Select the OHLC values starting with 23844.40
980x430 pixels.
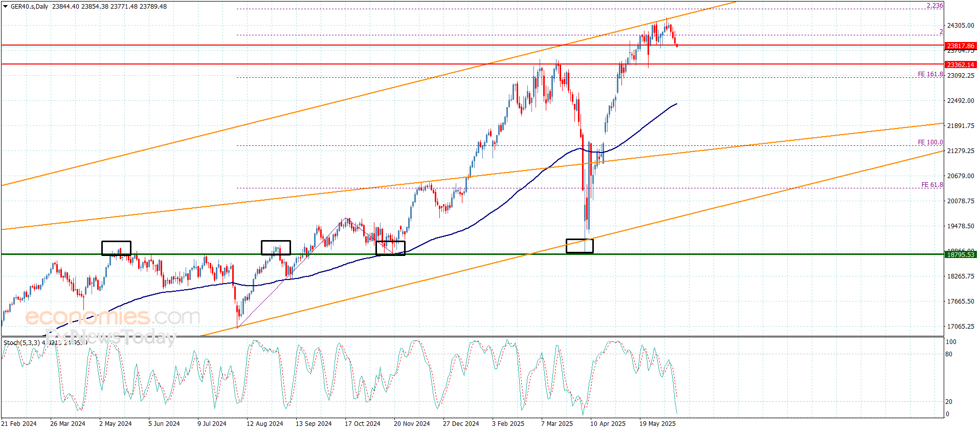pyautogui.click(x=109, y=7)
